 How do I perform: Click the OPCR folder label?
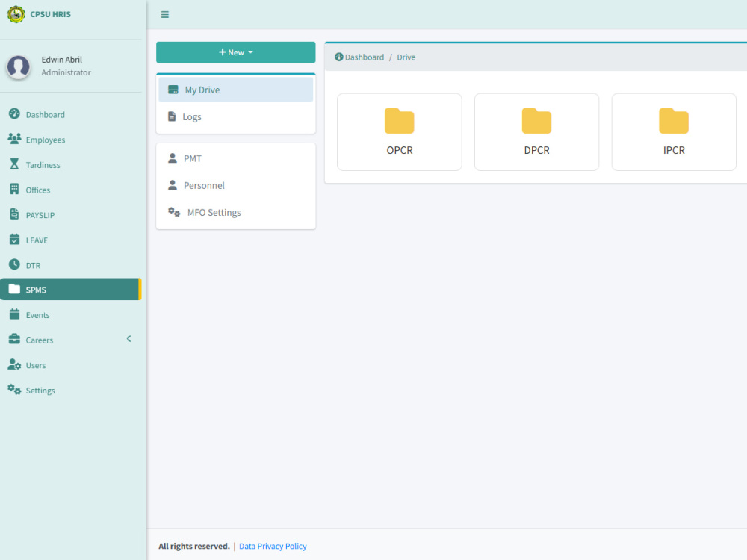click(399, 151)
